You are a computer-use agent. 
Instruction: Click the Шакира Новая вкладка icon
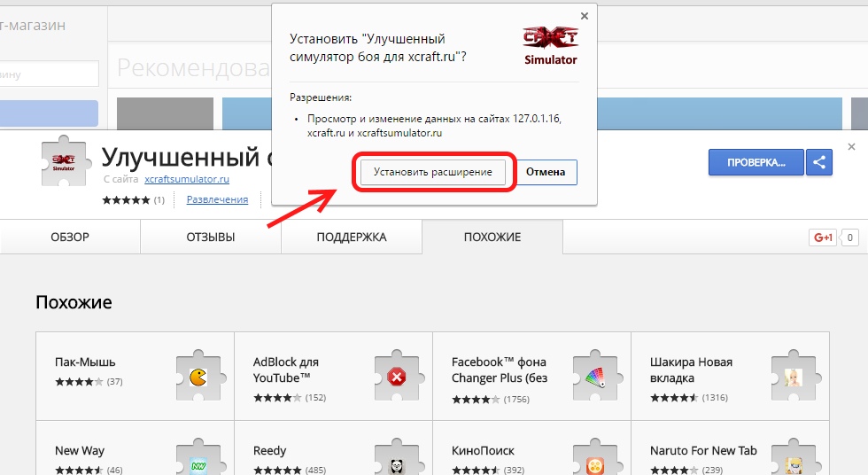tap(793, 378)
